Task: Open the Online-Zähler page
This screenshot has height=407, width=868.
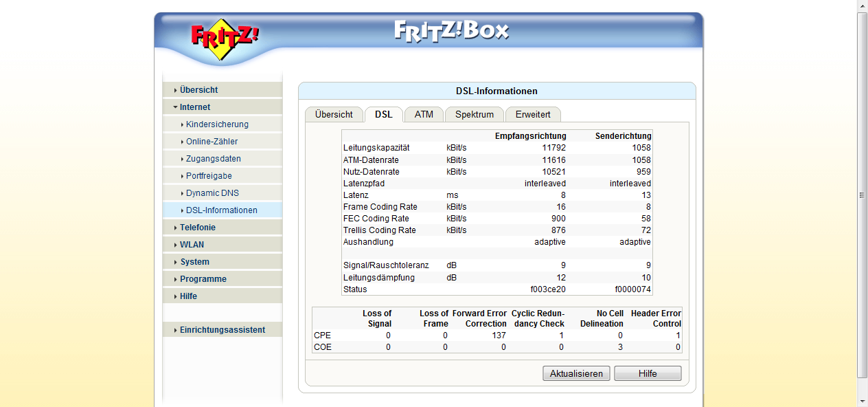Action: pos(212,142)
